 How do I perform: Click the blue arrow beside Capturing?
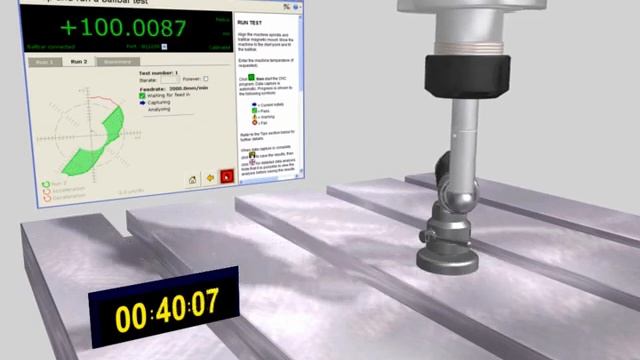142,103
